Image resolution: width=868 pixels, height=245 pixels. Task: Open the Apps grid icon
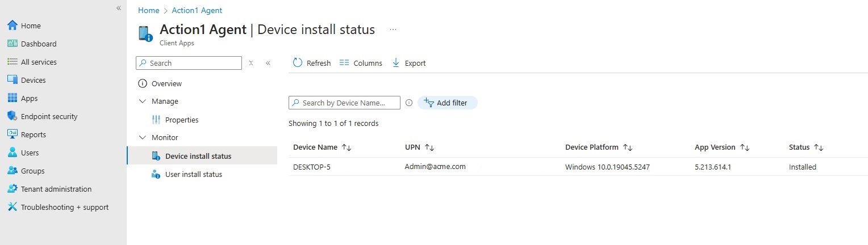pos(12,98)
